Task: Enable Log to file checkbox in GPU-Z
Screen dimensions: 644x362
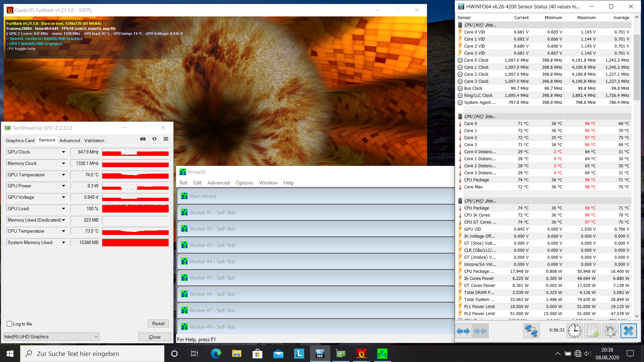Action: [9, 324]
